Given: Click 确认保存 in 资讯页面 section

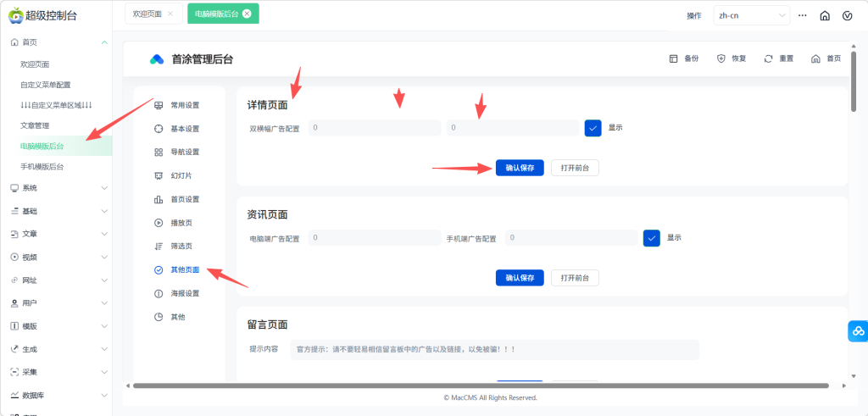Looking at the screenshot, I should point(520,278).
